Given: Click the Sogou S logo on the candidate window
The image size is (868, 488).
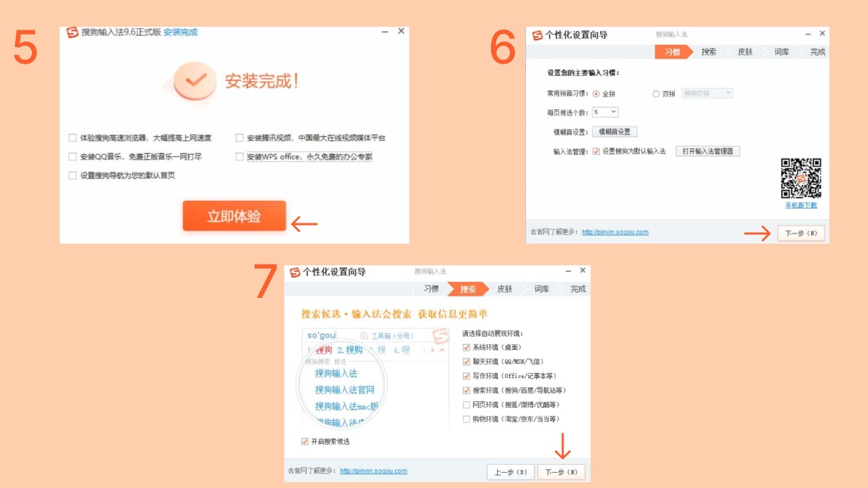Looking at the screenshot, I should pos(441,335).
